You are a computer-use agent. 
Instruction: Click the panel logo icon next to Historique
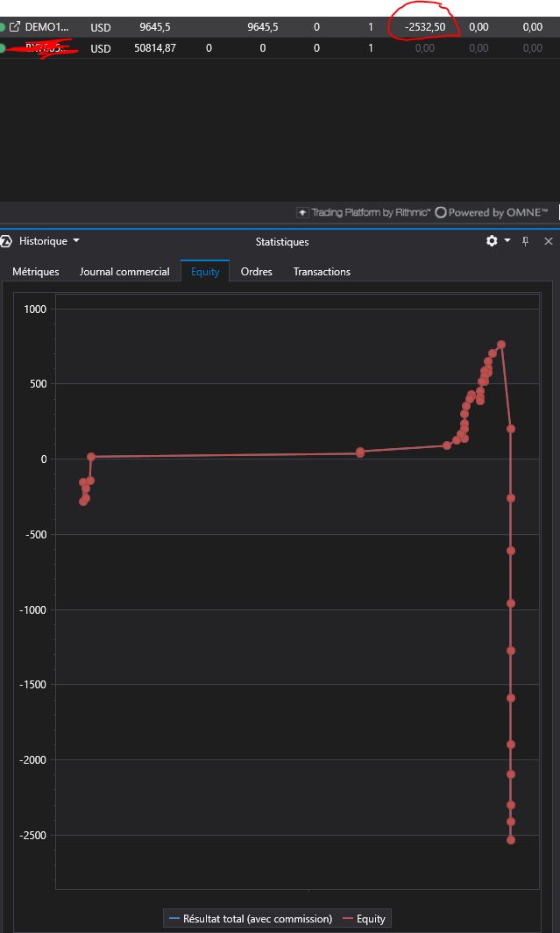click(6, 241)
